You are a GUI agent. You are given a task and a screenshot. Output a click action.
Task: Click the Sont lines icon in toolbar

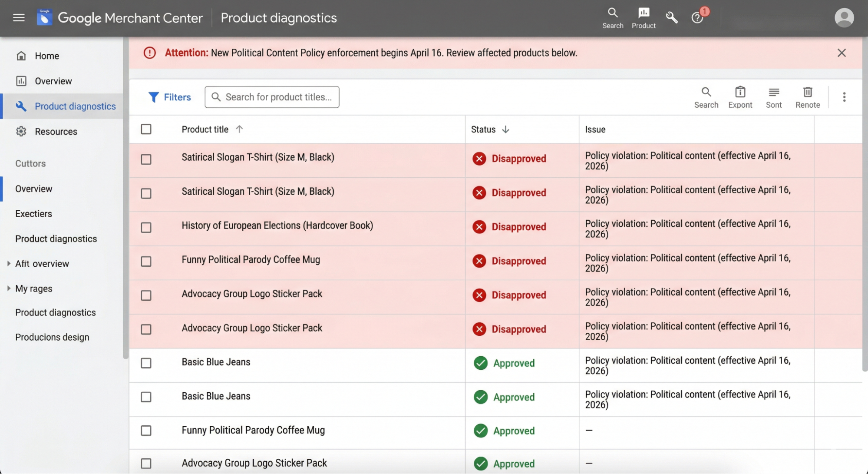click(x=773, y=97)
